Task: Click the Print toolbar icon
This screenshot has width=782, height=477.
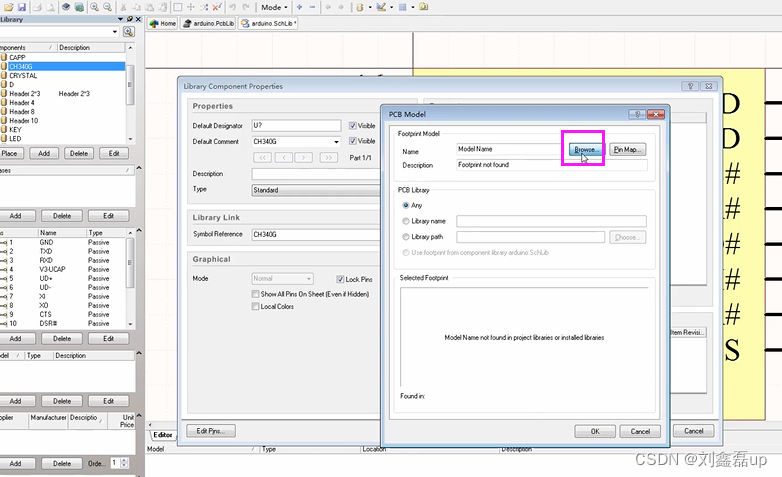Action: (37, 7)
